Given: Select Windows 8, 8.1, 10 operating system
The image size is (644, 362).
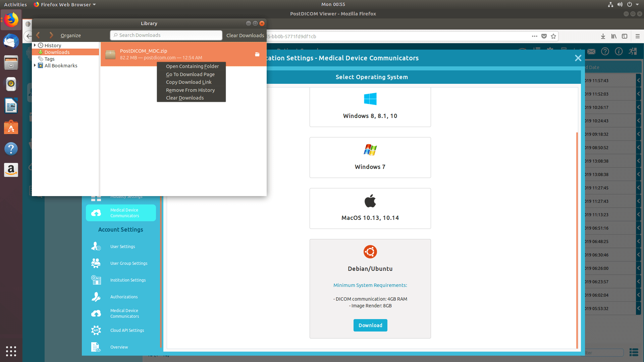Looking at the screenshot, I should pos(370,106).
